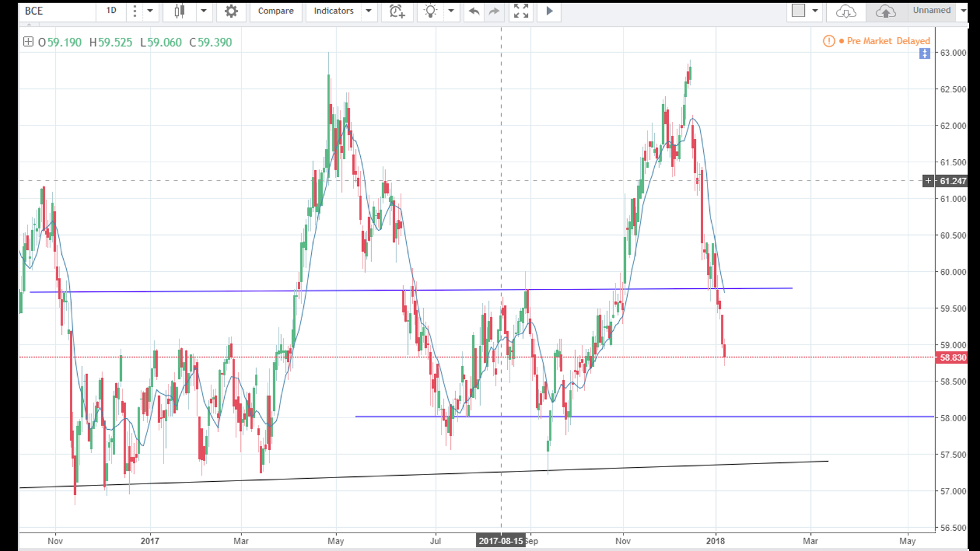Click the 63.000 price axis label
The width and height of the screenshot is (980, 551).
[953, 53]
